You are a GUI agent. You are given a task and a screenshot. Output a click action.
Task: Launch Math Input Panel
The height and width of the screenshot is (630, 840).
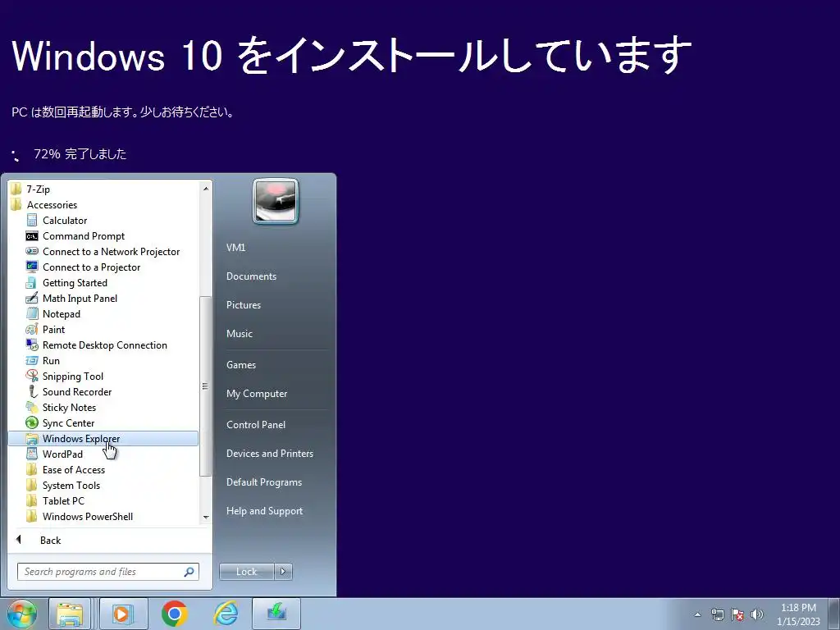click(80, 298)
